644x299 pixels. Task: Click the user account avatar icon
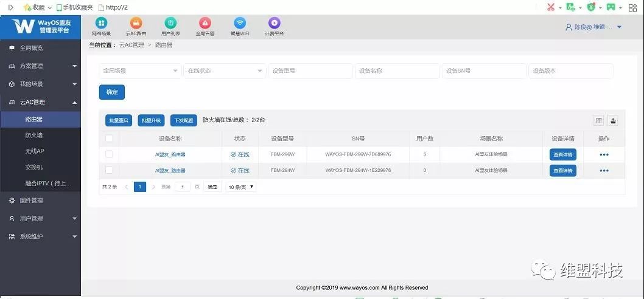click(x=569, y=27)
